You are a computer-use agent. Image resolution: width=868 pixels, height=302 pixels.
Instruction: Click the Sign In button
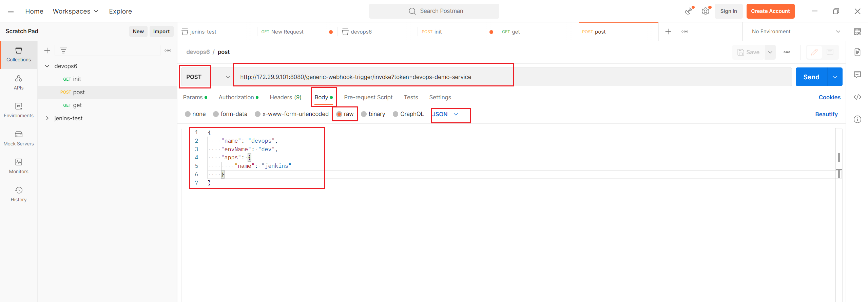pyautogui.click(x=729, y=11)
